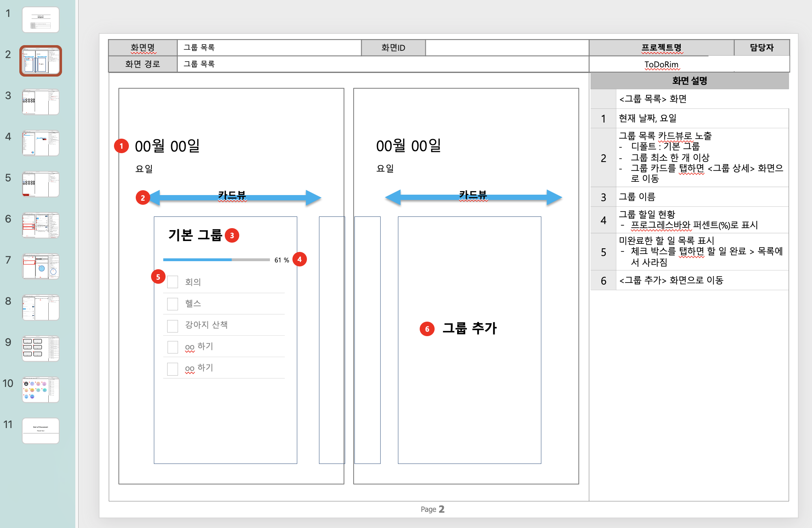Select slide 7 thumbnail in sidebar
812x528 pixels.
41,266
